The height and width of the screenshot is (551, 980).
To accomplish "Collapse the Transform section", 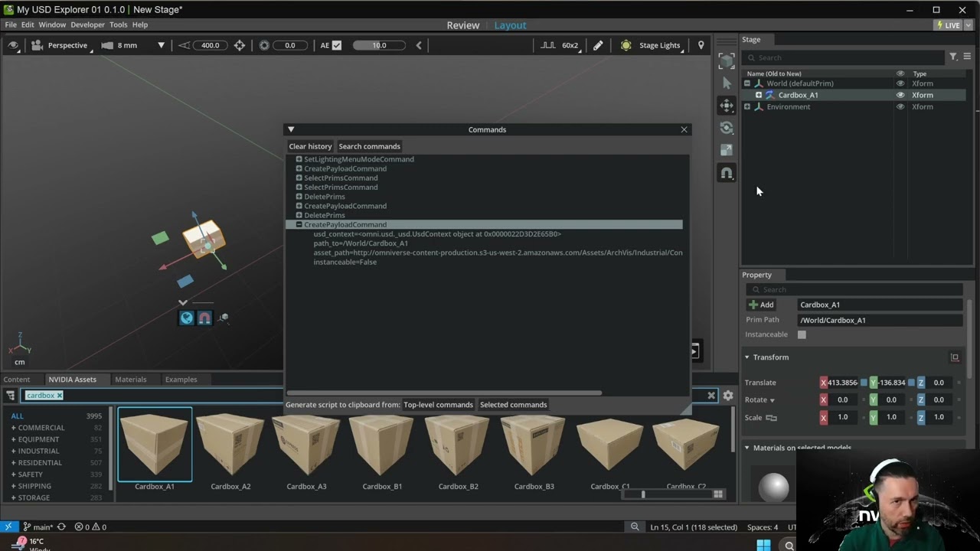I will pos(747,357).
